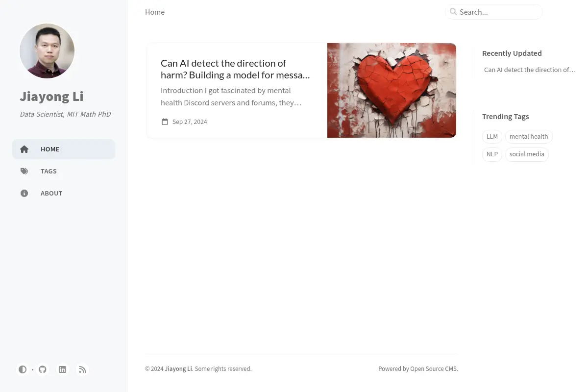Click the profile avatar photo

(x=47, y=51)
